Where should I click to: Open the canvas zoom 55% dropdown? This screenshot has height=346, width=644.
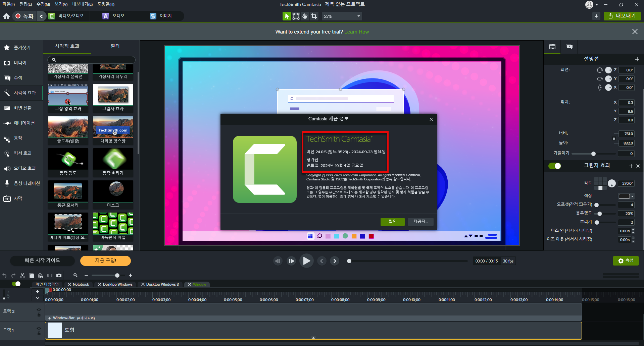[x=342, y=16]
